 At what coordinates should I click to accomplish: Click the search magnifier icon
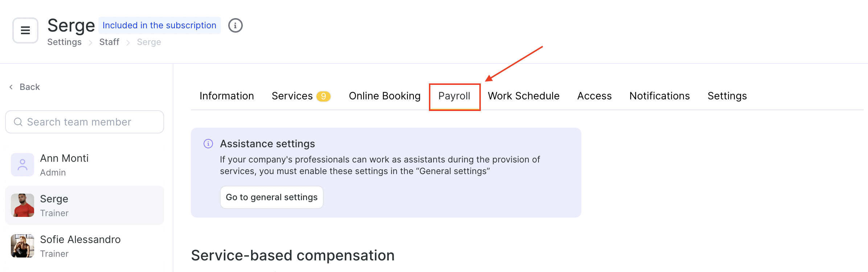18,122
